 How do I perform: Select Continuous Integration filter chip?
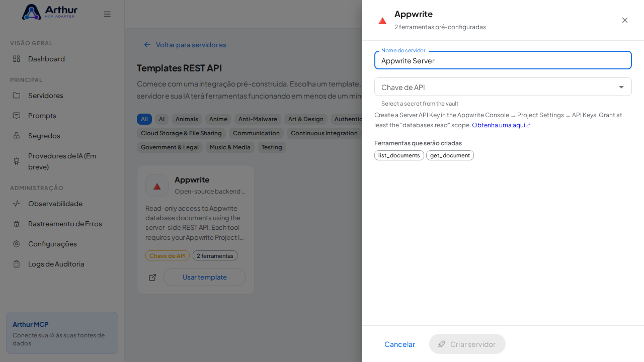(324, 133)
